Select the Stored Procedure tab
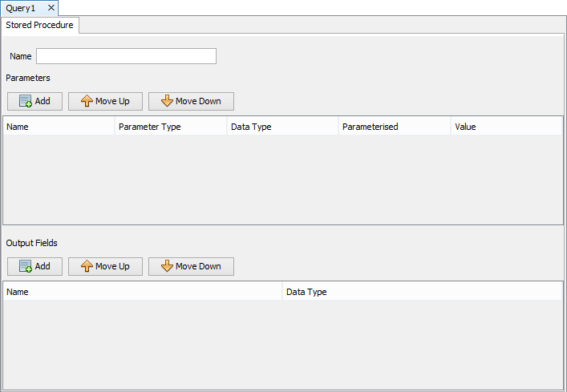Image resolution: width=567 pixels, height=392 pixels. point(39,25)
